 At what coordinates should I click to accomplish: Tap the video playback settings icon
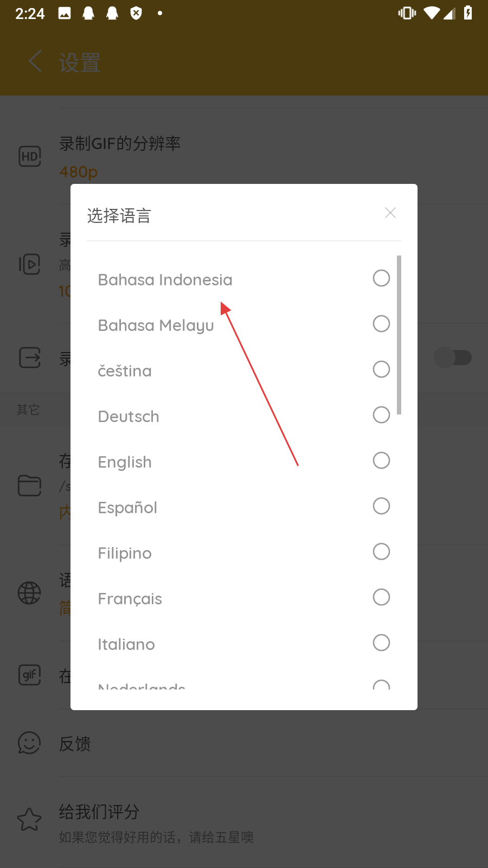(x=30, y=264)
